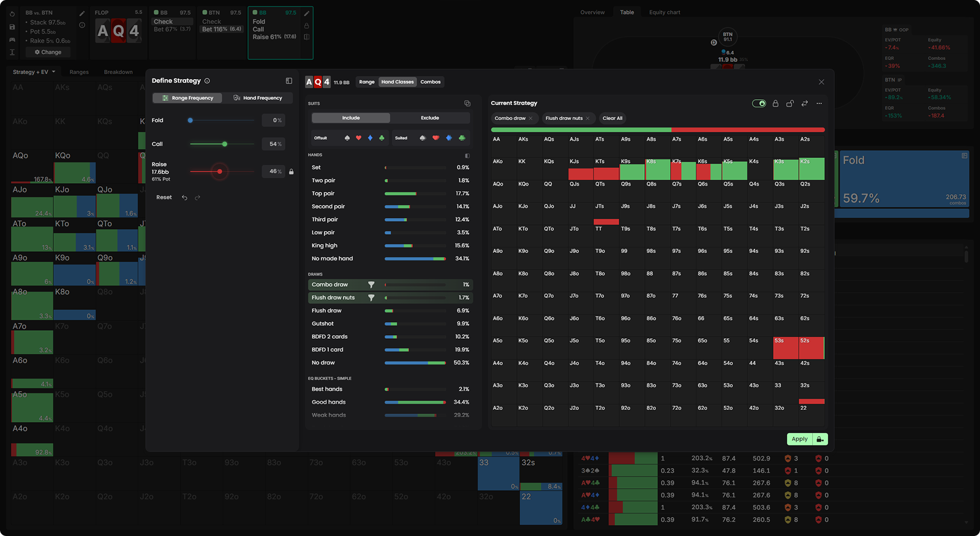Switch to Hand Frequency mode

258,98
